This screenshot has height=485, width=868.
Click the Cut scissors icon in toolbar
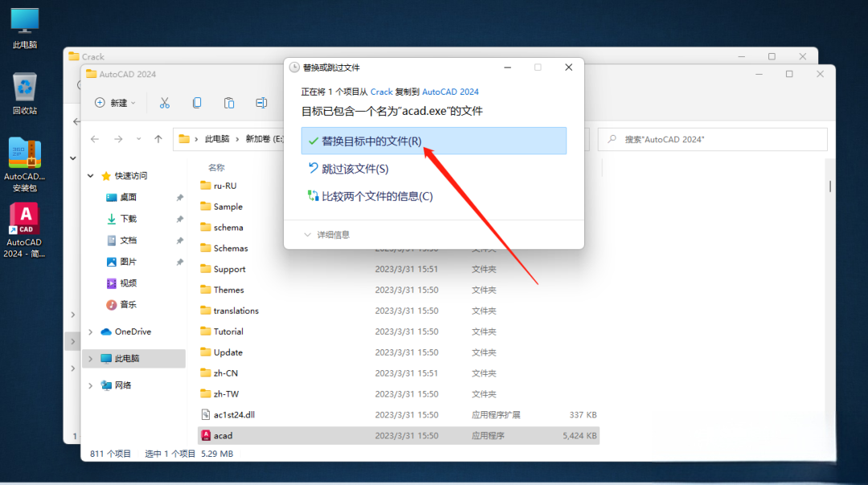[165, 103]
